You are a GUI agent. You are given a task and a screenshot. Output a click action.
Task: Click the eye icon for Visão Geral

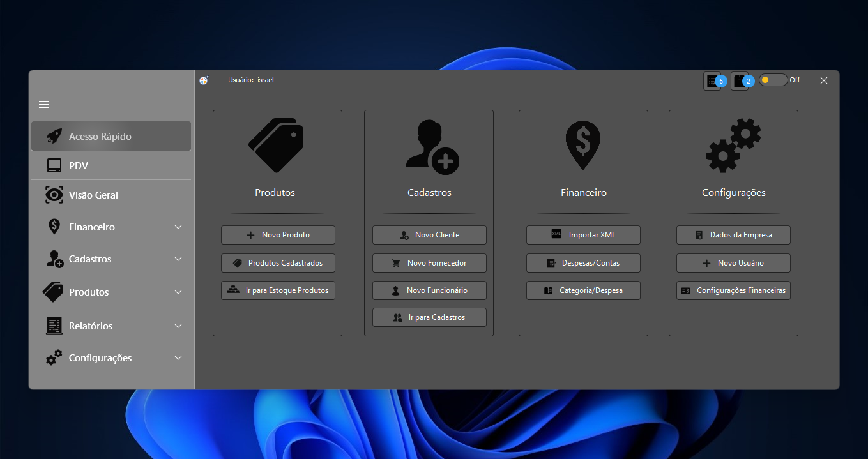tap(54, 195)
